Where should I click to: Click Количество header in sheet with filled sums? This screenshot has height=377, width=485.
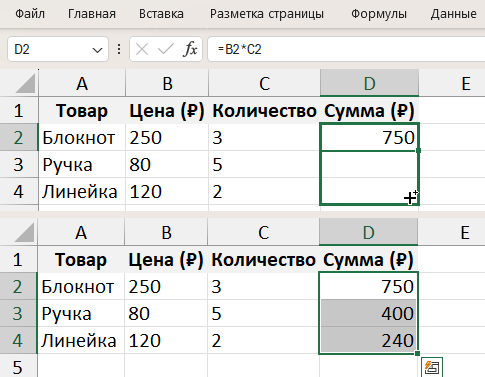click(263, 259)
